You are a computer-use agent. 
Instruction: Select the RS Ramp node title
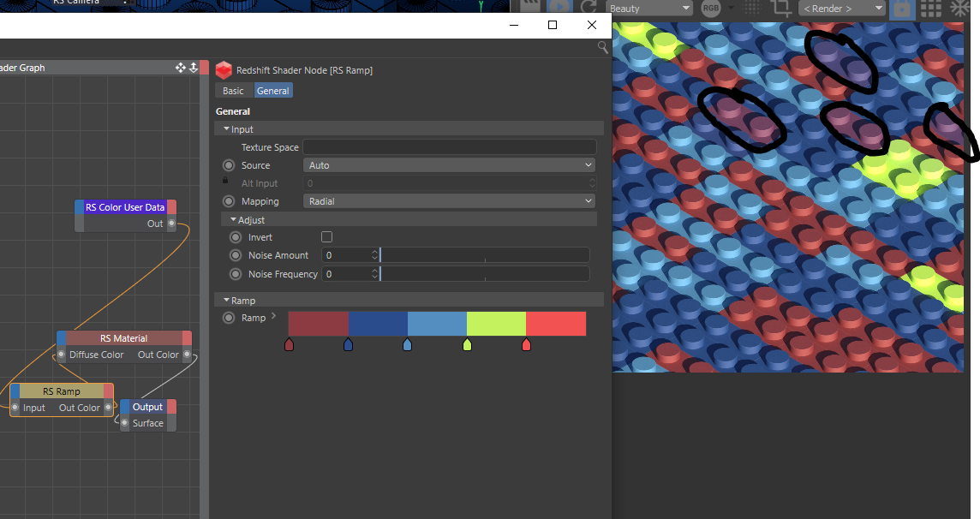click(x=62, y=391)
